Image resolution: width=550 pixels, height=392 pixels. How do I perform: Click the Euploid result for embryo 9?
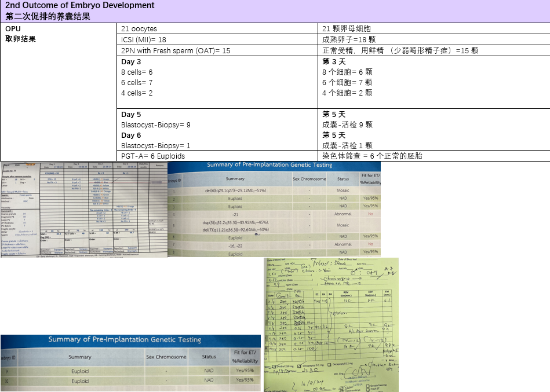pos(80,371)
